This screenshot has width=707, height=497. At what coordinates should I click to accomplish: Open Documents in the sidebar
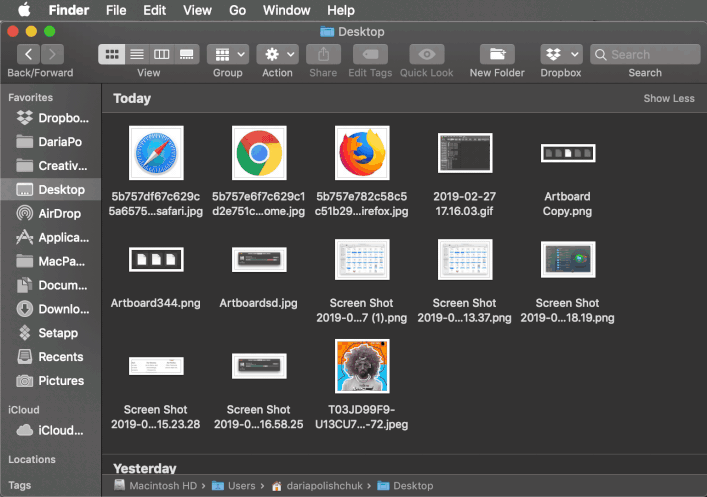[50, 285]
